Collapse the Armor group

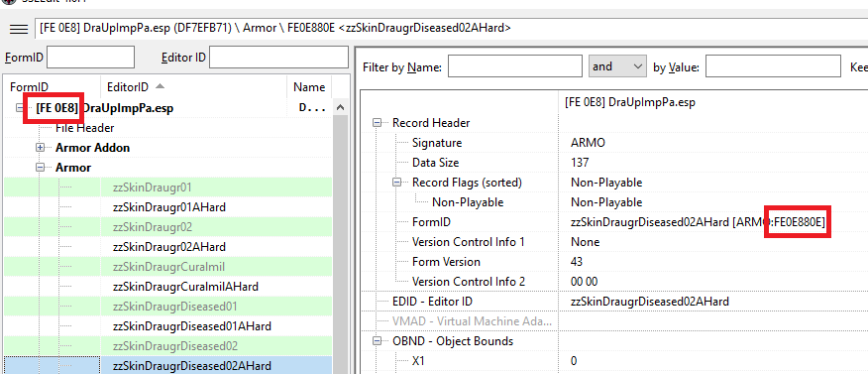coord(40,168)
